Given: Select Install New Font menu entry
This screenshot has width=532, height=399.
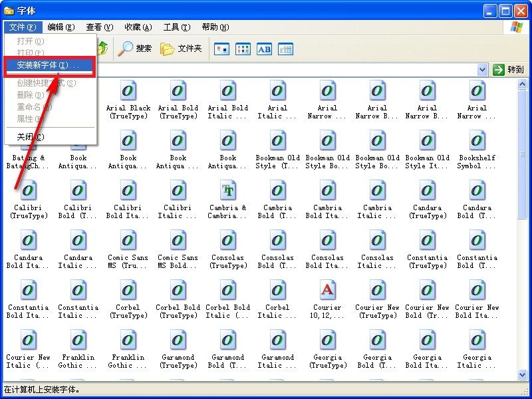Looking at the screenshot, I should (x=49, y=65).
